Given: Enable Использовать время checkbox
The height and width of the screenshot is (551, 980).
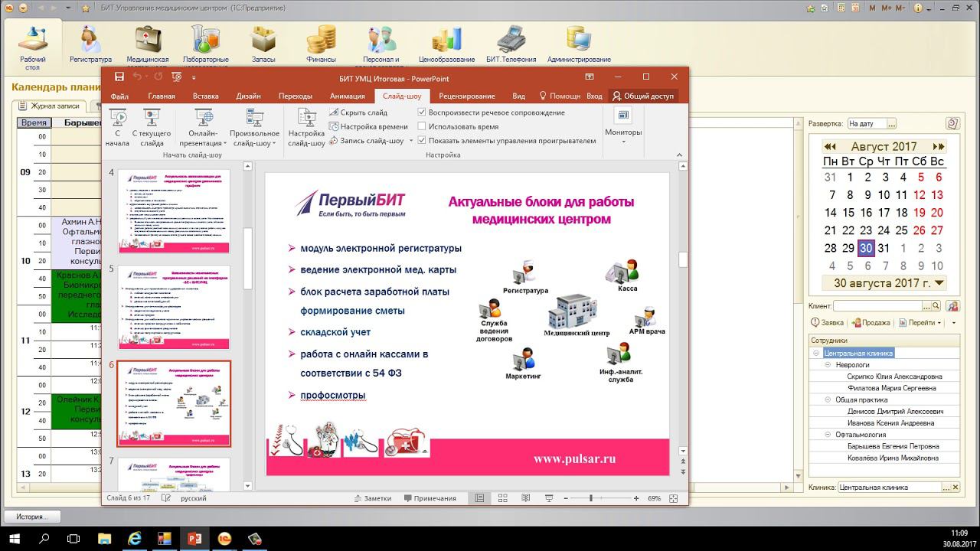Looking at the screenshot, I should (x=422, y=127).
